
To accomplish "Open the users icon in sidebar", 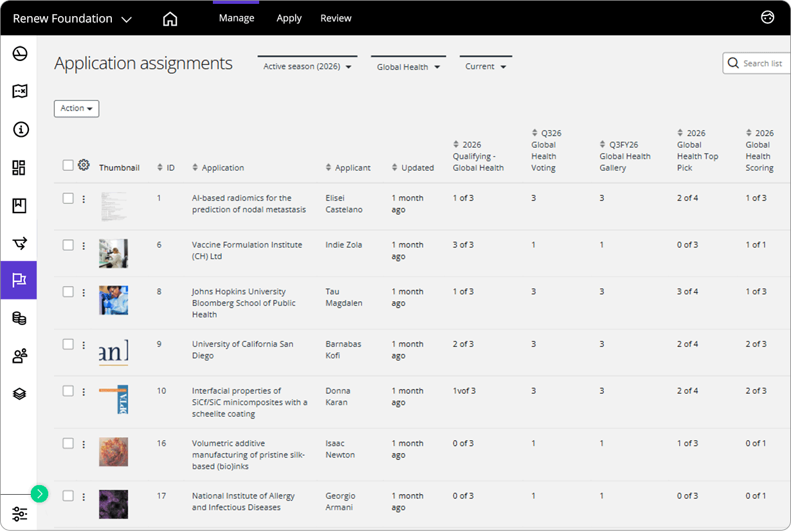I will [x=19, y=356].
